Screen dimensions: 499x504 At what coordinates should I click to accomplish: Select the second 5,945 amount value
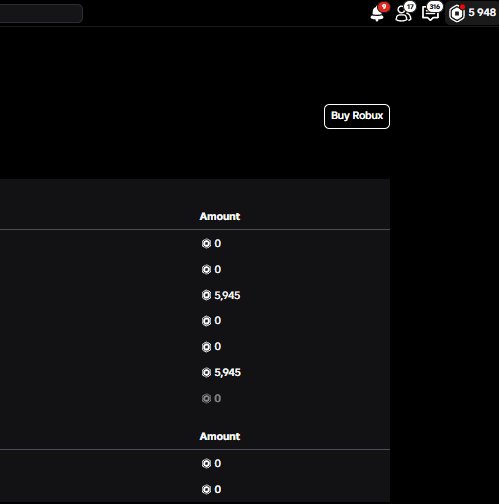[227, 372]
